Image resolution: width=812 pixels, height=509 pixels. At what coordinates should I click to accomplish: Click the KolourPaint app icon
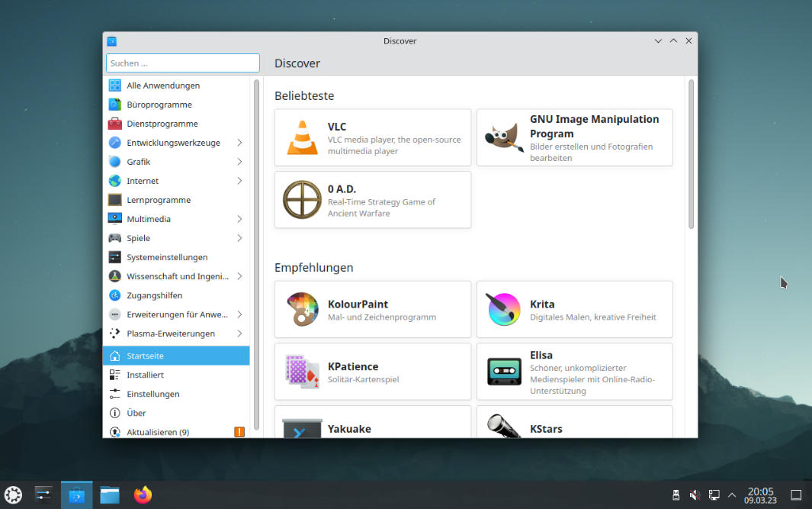(x=302, y=310)
